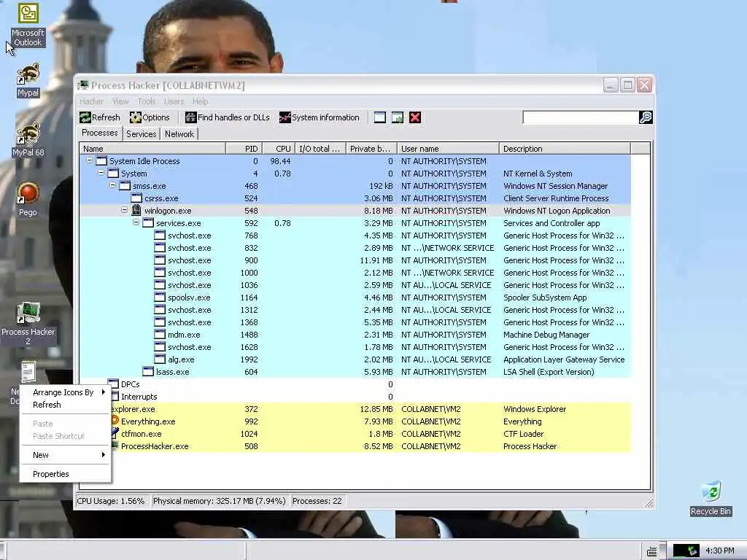This screenshot has width=747, height=560.
Task: Open the View menu
Action: click(x=120, y=101)
